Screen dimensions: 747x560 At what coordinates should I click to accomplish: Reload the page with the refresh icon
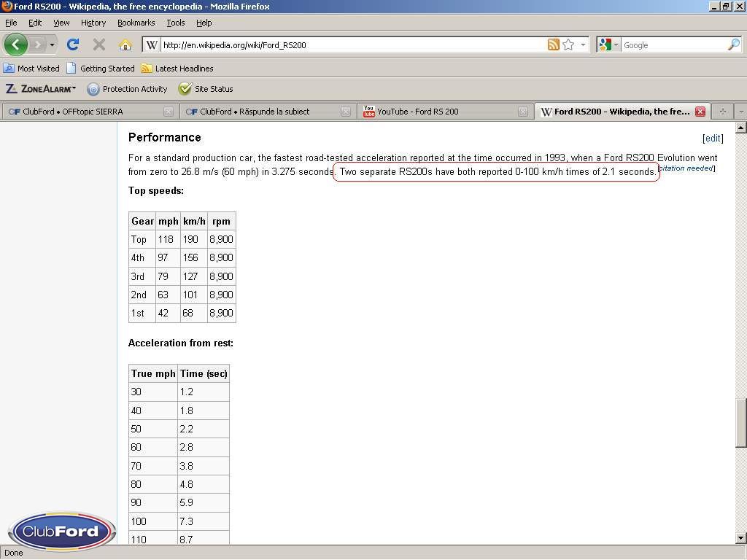[73, 44]
